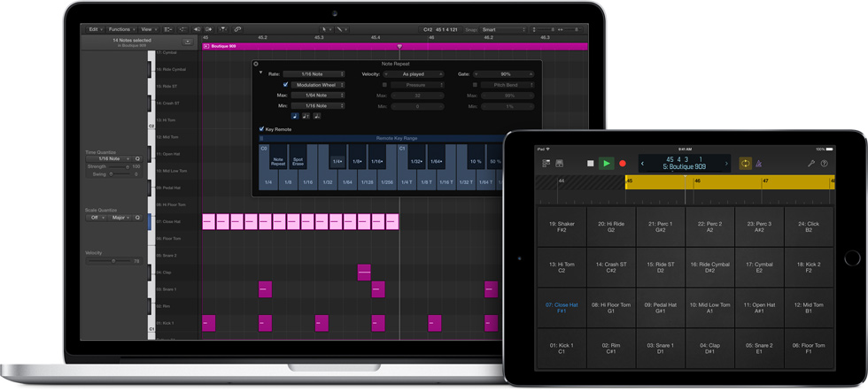Image resolution: width=868 pixels, height=392 pixels.
Task: Click the Spot Erase remote key
Action: tap(298, 158)
